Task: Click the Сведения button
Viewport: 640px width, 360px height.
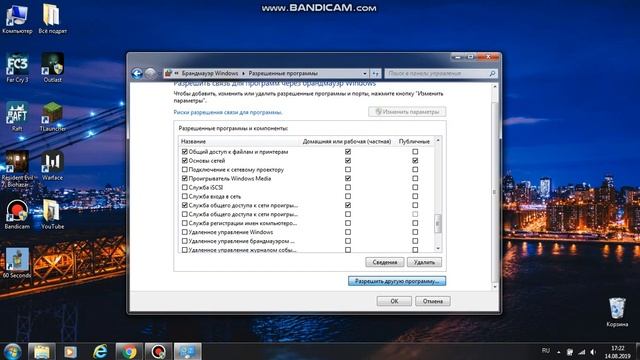Action: click(x=384, y=262)
